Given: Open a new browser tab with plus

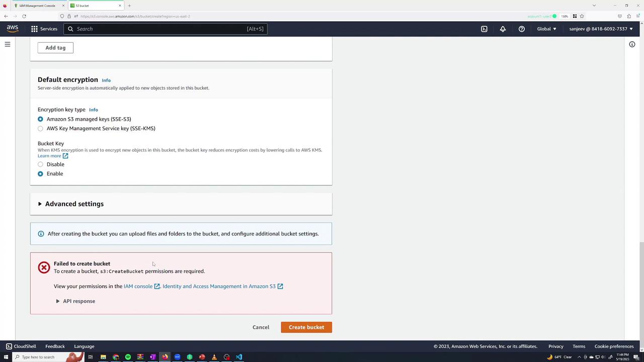Looking at the screenshot, I should (x=129, y=6).
